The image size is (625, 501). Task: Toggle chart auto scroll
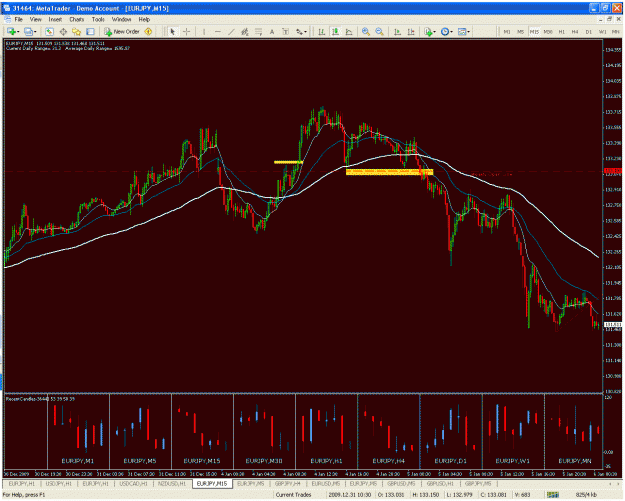point(397,31)
